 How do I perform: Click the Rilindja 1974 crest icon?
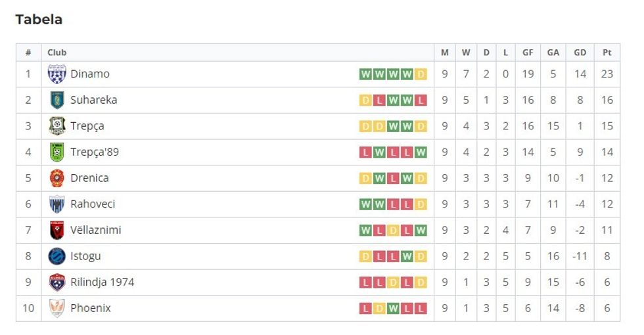(x=57, y=282)
